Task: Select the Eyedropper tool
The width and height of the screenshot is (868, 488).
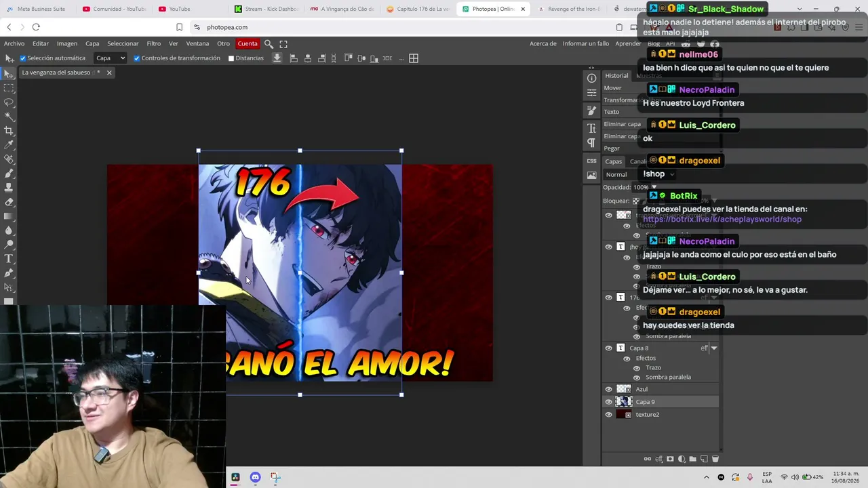Action: pos(9,145)
